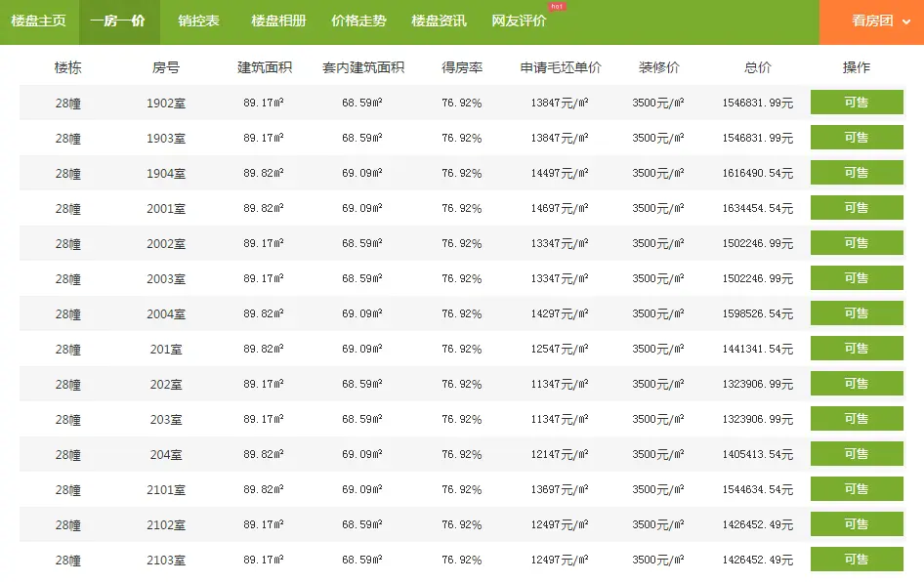Click total price 1544634.54元
The width and height of the screenshot is (924, 582).
click(758, 489)
